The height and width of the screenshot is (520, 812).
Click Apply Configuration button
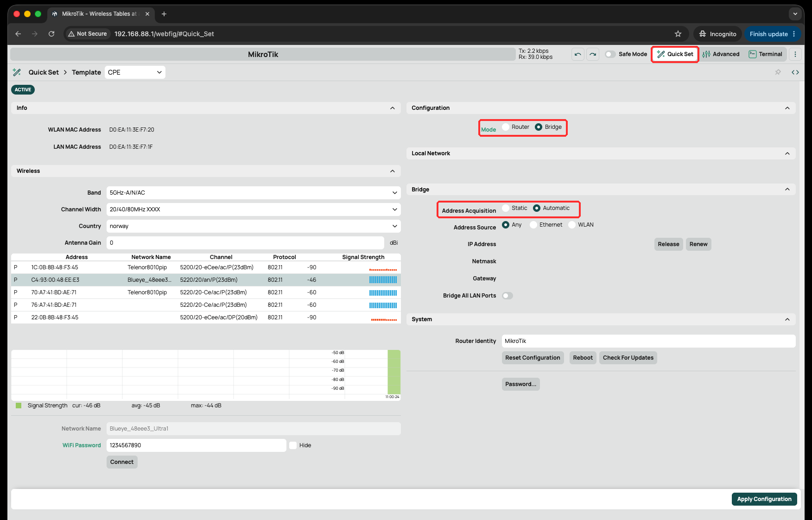[x=764, y=499]
